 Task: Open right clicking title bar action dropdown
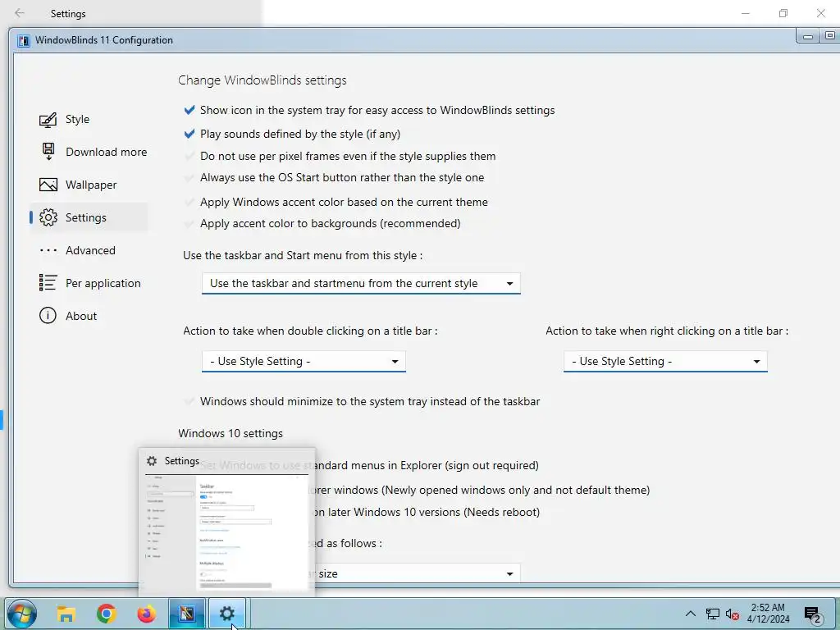point(665,362)
